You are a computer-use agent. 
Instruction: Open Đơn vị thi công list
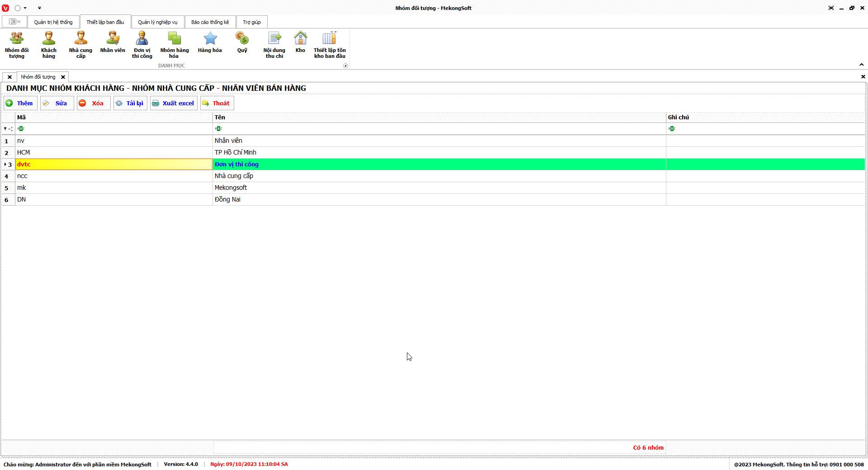[x=142, y=45]
